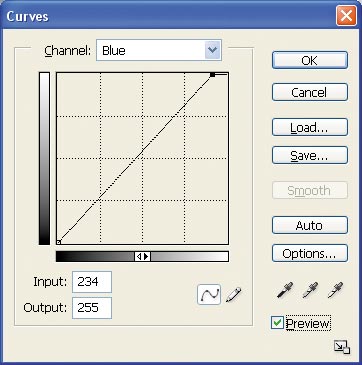Choose the pencil draw-curve tool
The height and width of the screenshot is (365, 362).
[233, 295]
